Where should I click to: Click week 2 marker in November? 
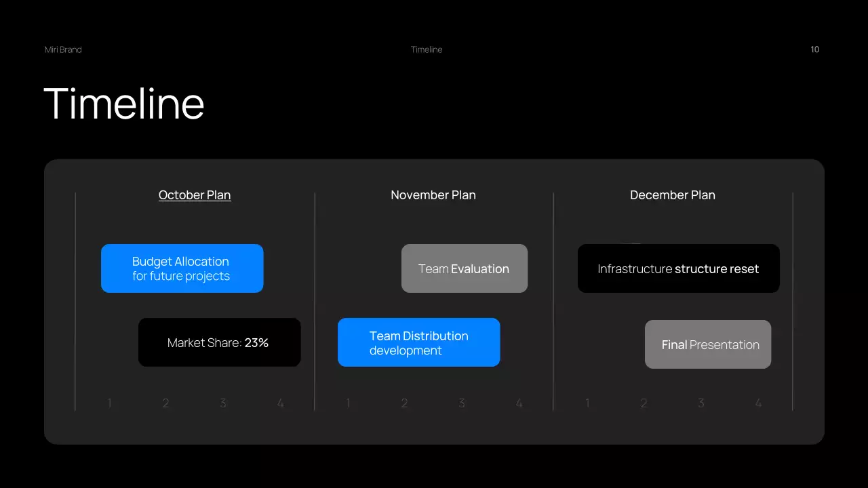coord(404,403)
